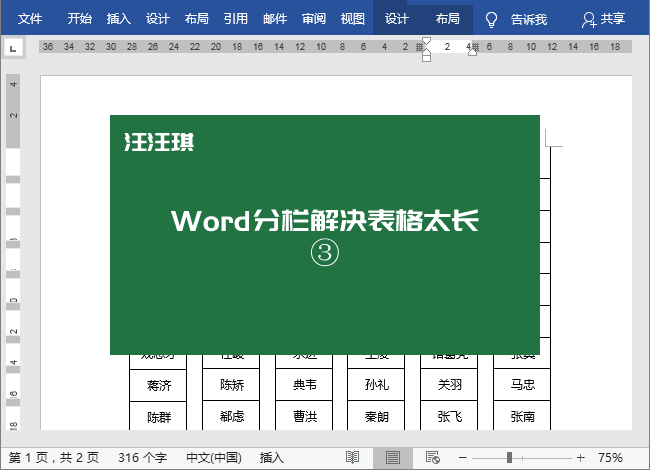Click the page number indicator 第1页
This screenshot has height=470, width=650.
pyautogui.click(x=54, y=457)
